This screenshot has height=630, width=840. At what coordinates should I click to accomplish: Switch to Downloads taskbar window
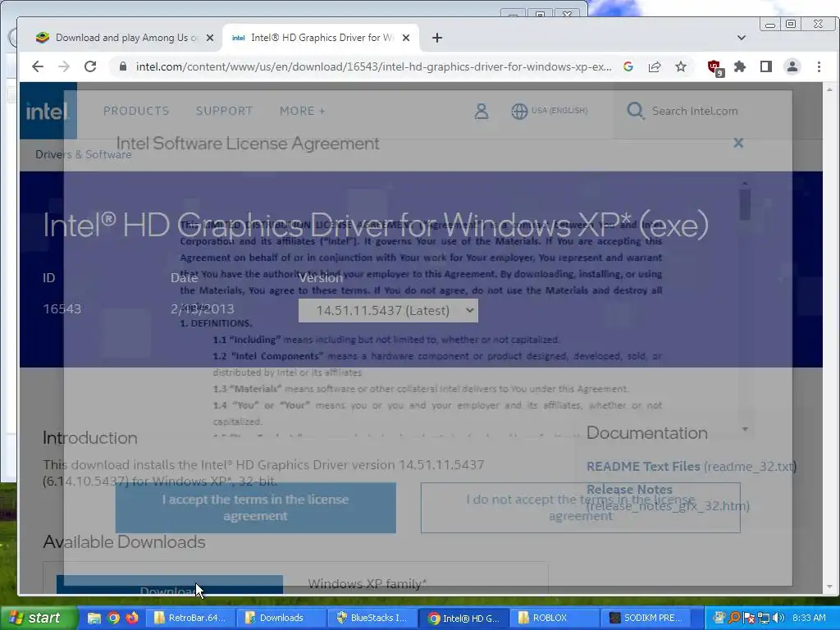pos(281,618)
